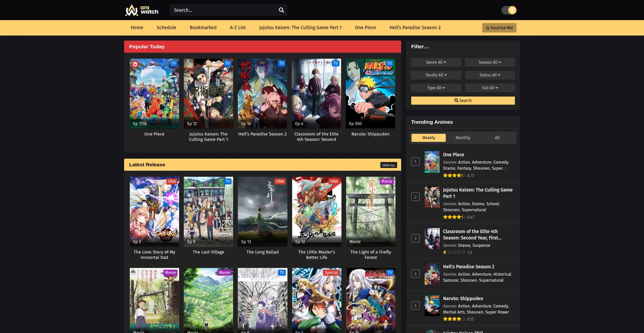Open trending Naruto: Shippuden title
The image size is (644, 333).
(x=463, y=298)
